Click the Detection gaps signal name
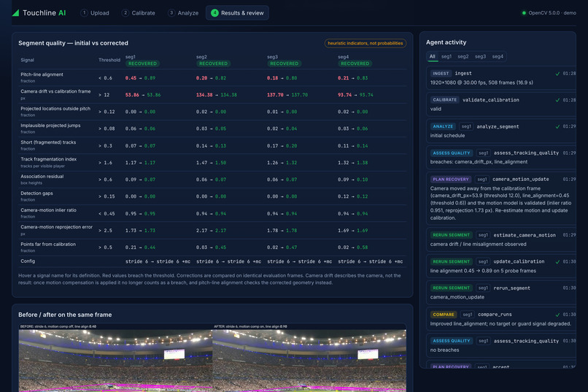Screen dimensions: 588x392 [x=36, y=193]
